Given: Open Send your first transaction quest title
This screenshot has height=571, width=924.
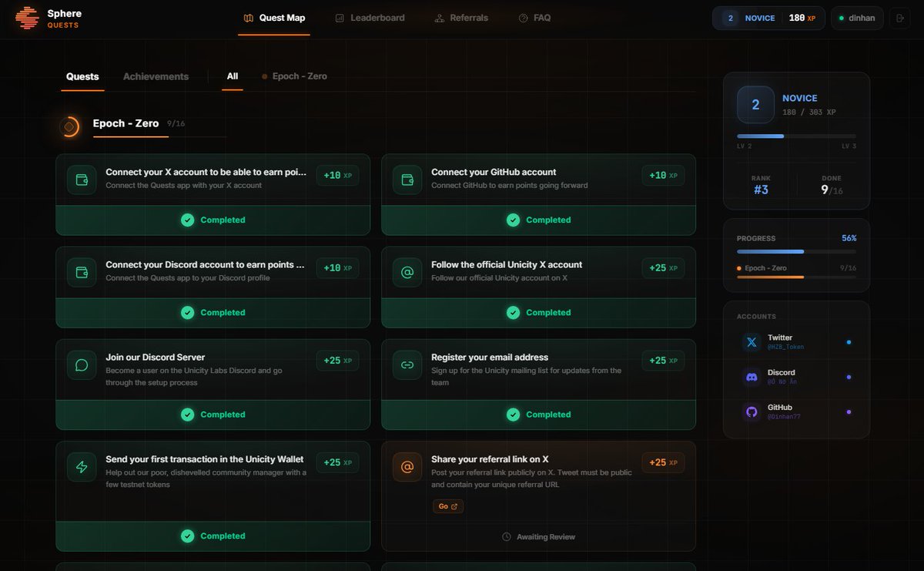Looking at the screenshot, I should point(205,459).
